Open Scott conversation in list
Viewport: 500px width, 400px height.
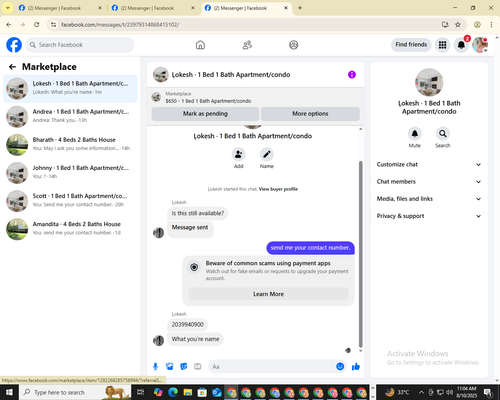70,201
